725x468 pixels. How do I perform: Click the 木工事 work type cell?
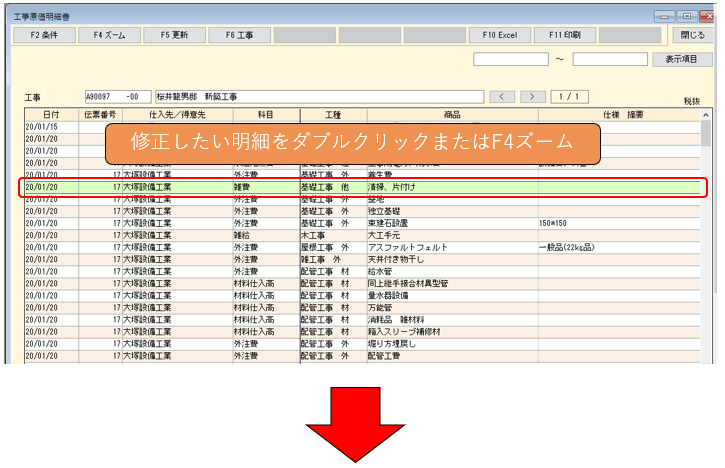[x=333, y=235]
